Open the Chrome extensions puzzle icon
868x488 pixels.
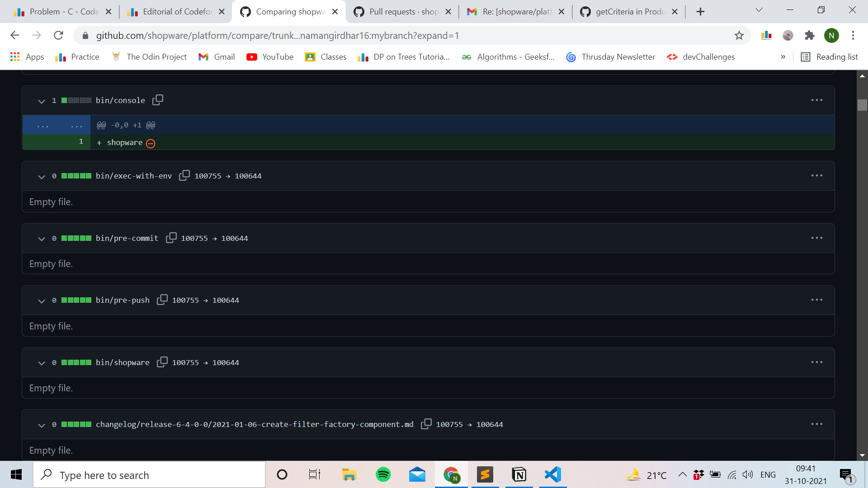click(810, 35)
